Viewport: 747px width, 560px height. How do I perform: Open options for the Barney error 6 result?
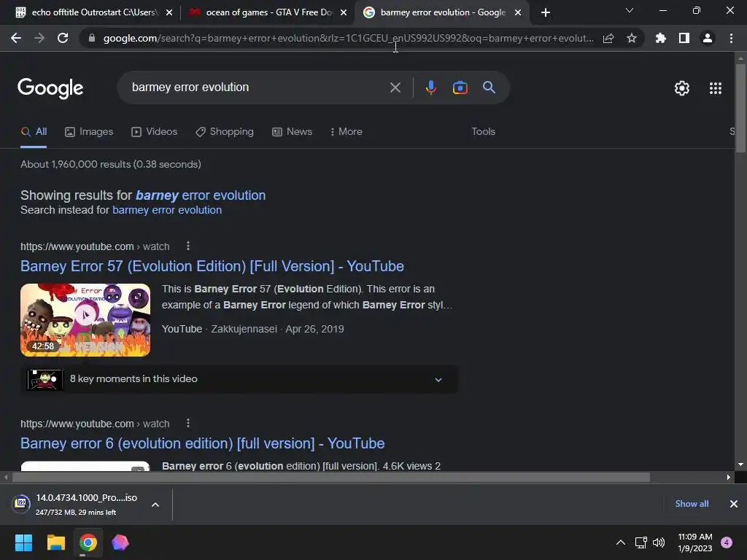[x=188, y=423]
